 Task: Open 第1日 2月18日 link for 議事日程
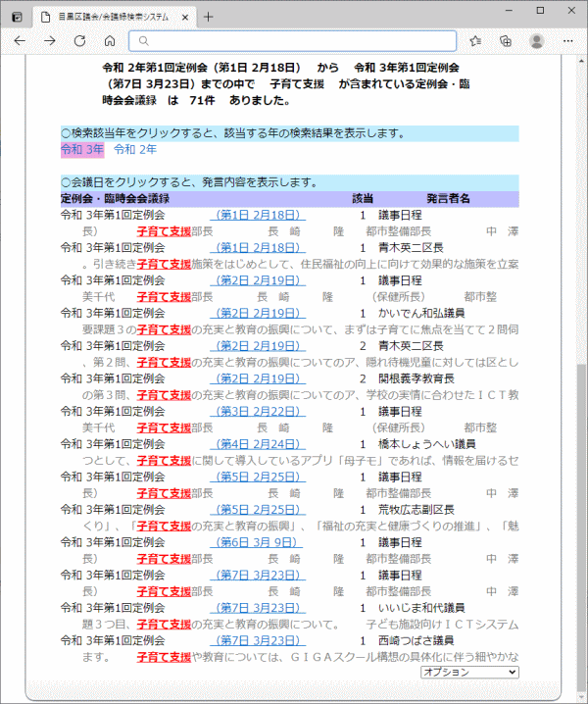click(x=258, y=215)
